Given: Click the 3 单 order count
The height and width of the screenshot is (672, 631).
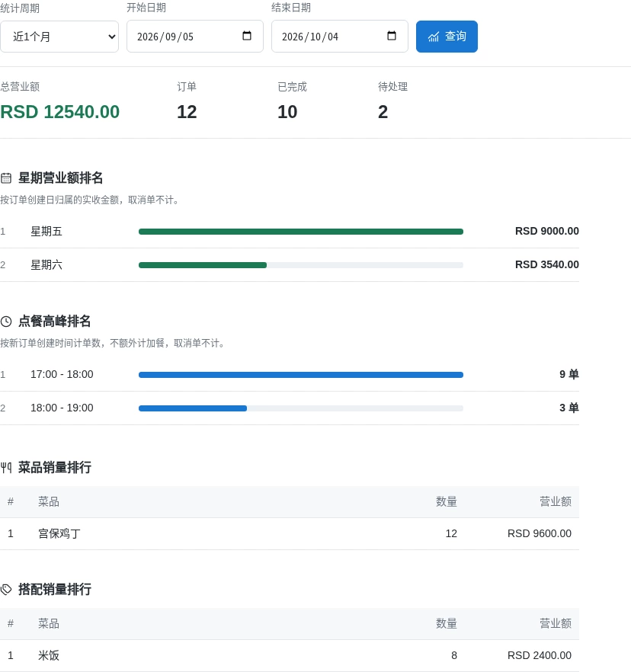Looking at the screenshot, I should [569, 408].
